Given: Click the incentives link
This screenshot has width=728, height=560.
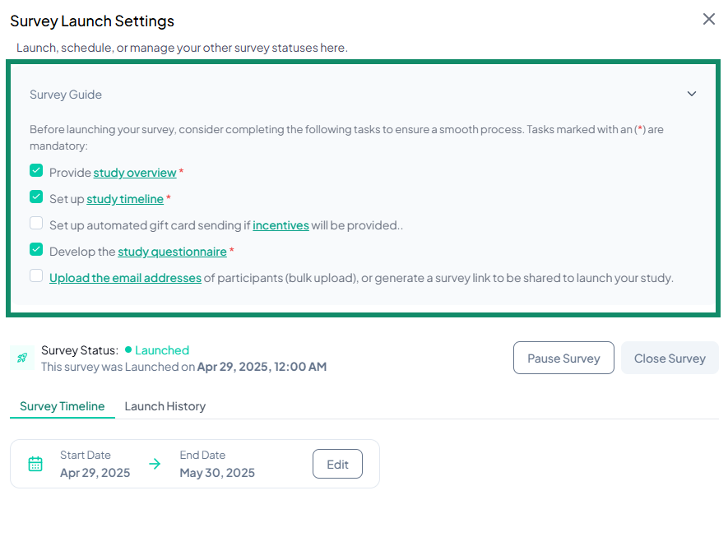Looking at the screenshot, I should click(x=281, y=224).
